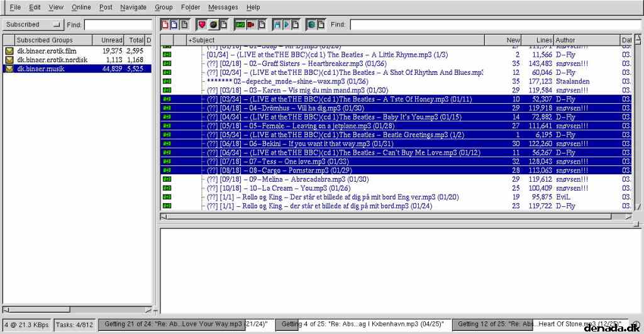This screenshot has width=644, height=334.
Task: Click the green binary icon of Heartbreaker.mp3 row
Action: coord(167,64)
